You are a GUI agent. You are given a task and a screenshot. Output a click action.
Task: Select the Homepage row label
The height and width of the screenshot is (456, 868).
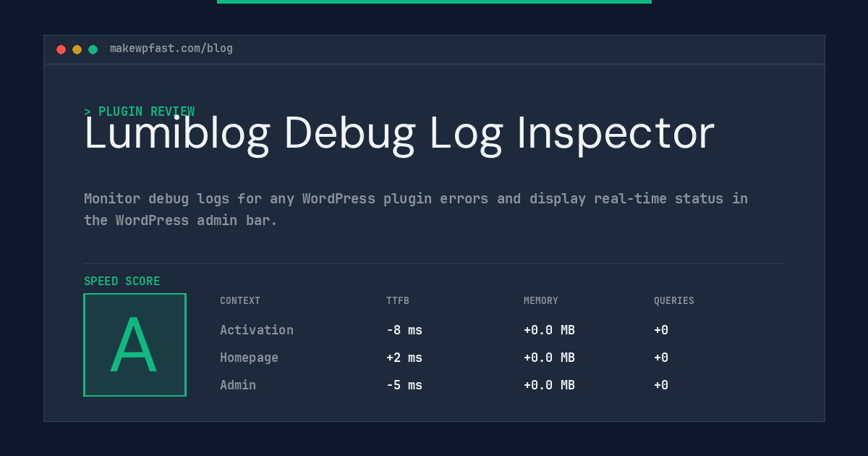(x=249, y=358)
